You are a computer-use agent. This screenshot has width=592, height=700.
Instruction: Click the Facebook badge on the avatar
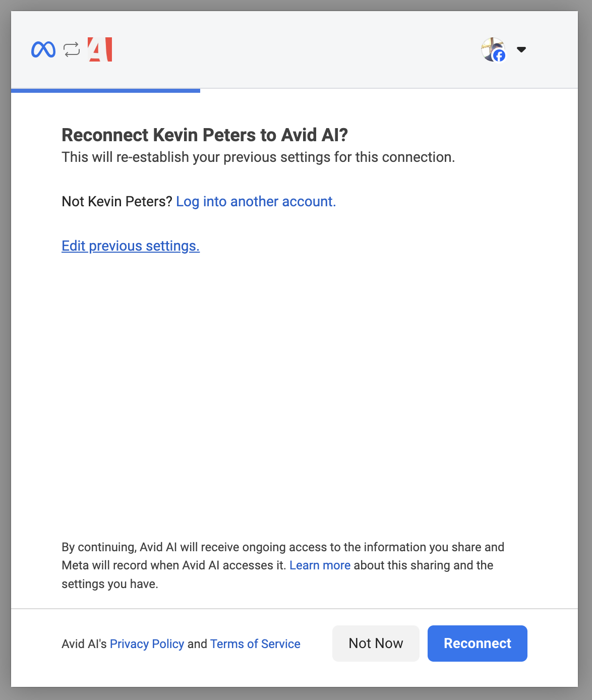[x=499, y=55]
